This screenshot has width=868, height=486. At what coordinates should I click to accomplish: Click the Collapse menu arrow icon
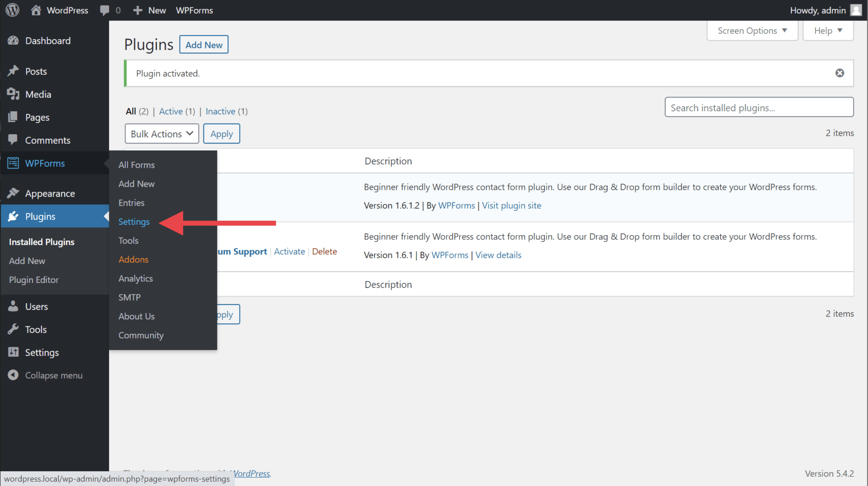tap(13, 375)
